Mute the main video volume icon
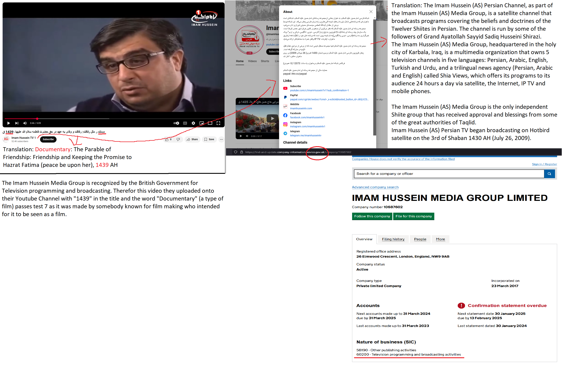563x392 pixels. click(x=25, y=123)
